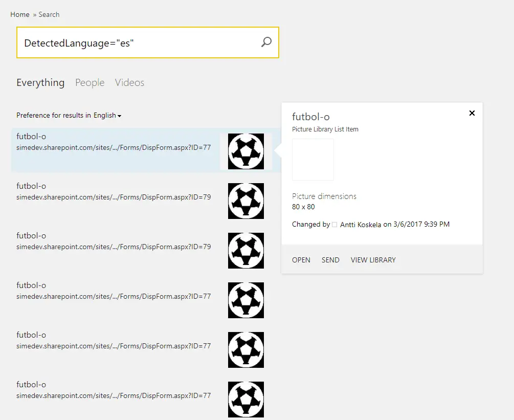Open Antti Koskela's profile link

[x=361, y=225]
